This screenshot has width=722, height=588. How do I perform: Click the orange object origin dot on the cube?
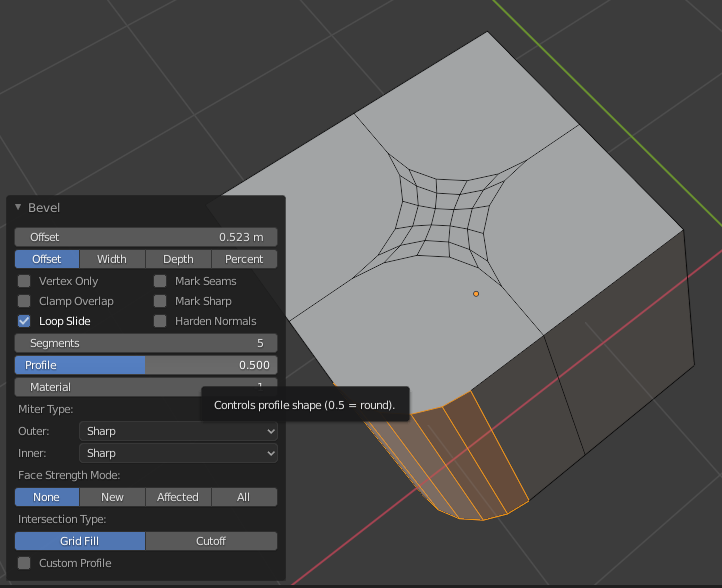[x=476, y=294]
